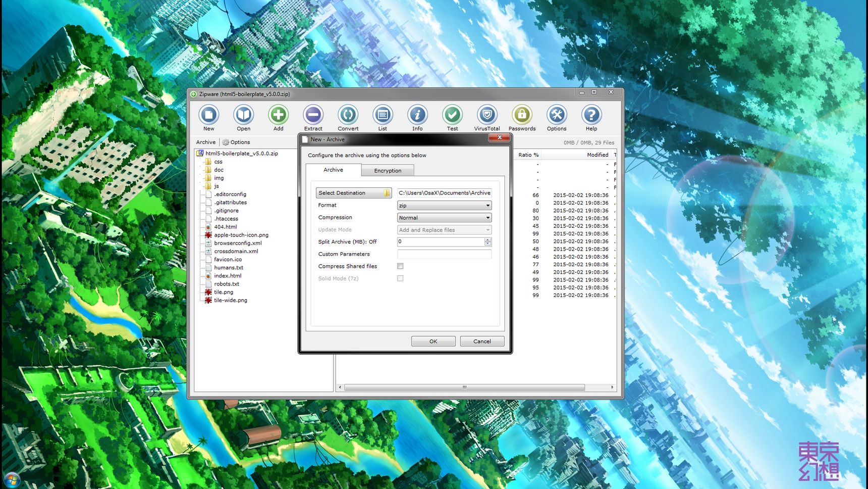Screen dimensions: 868x489
Task: Click the List toolbar icon
Action: pyautogui.click(x=383, y=115)
